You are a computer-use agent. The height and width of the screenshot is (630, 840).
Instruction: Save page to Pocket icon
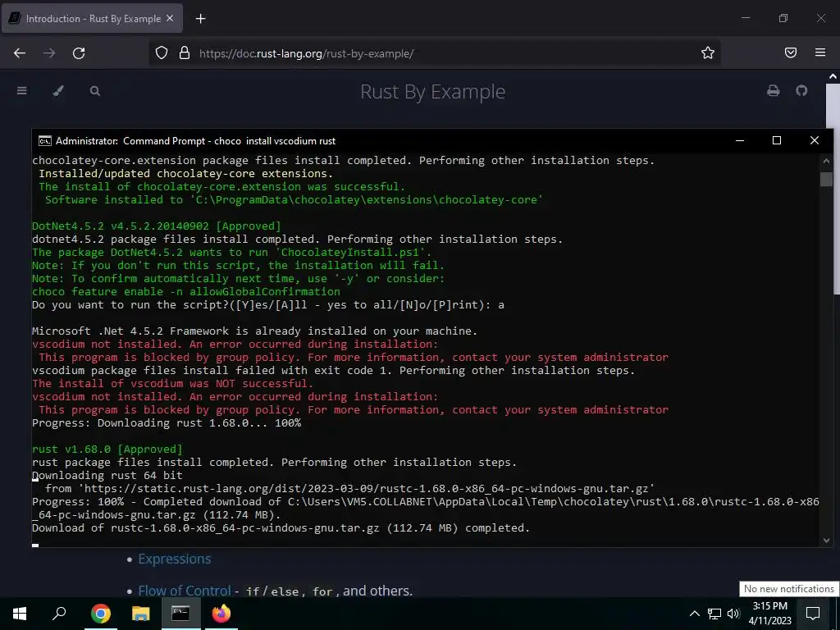pos(791,52)
